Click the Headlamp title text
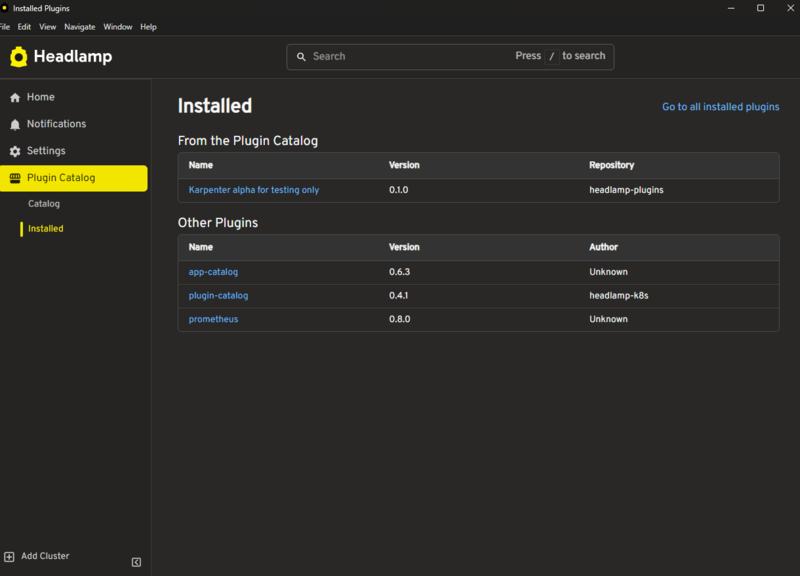 (73, 57)
